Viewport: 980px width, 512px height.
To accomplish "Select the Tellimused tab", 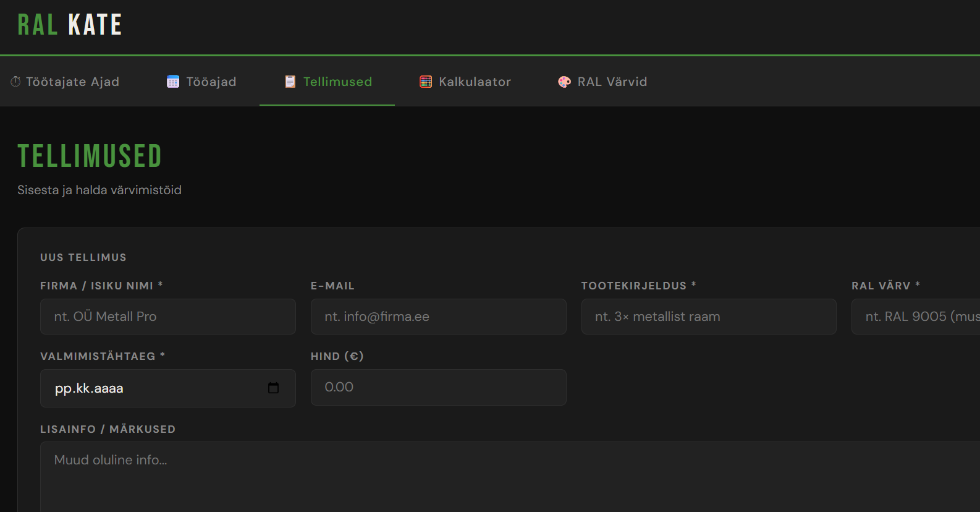I will [327, 82].
